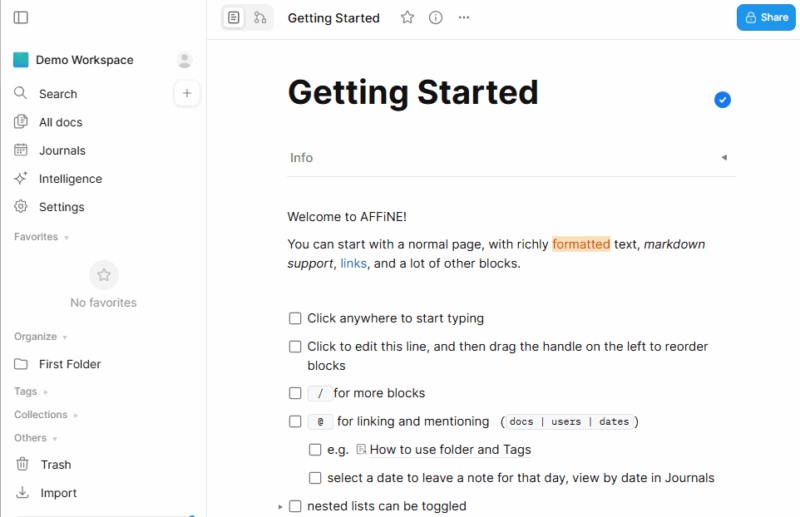Check the 'Click anywhere to start typing' box
Image resolution: width=800 pixels, height=517 pixels.
click(295, 318)
